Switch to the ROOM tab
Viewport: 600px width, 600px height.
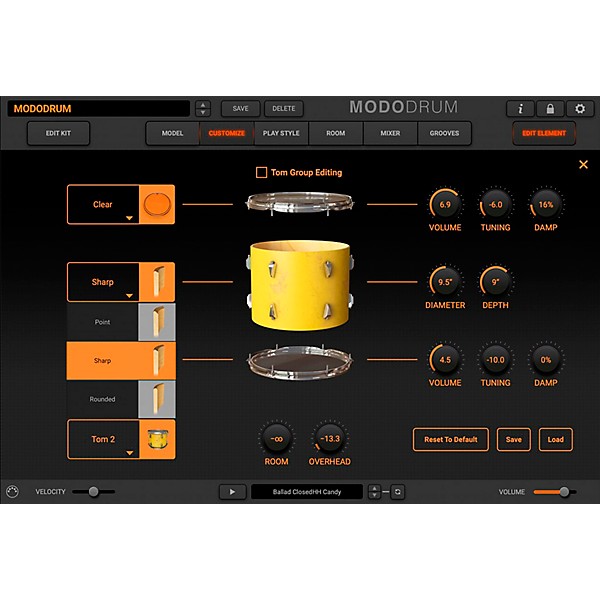pos(336,133)
